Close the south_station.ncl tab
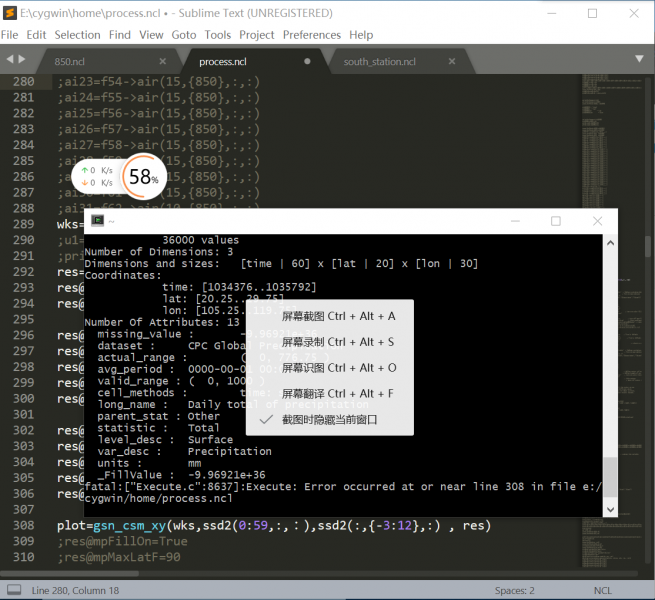This screenshot has height=600, width=655. point(452,61)
